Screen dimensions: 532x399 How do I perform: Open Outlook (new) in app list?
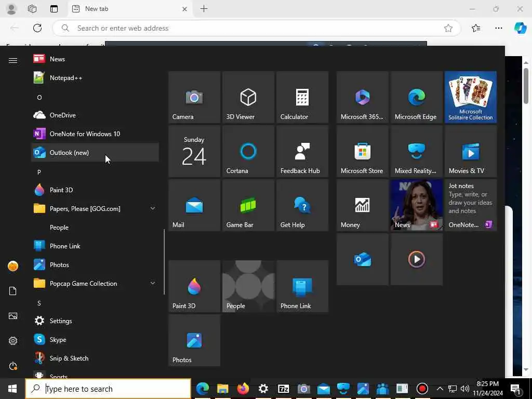click(95, 152)
